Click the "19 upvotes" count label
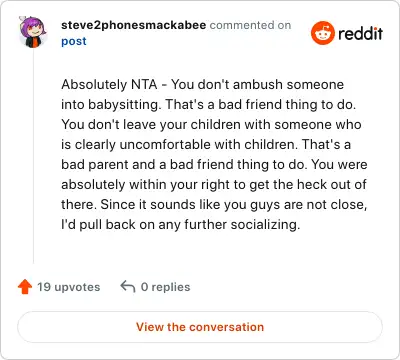The height and width of the screenshot is (360, 400). tap(68, 287)
